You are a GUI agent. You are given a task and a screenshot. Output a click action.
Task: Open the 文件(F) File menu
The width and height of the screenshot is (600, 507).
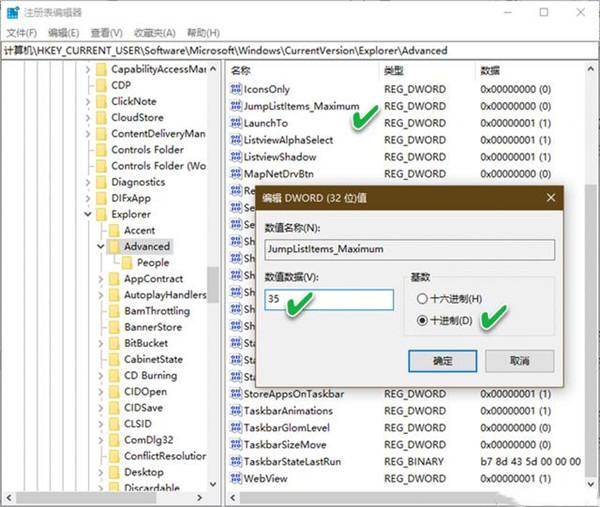22,33
